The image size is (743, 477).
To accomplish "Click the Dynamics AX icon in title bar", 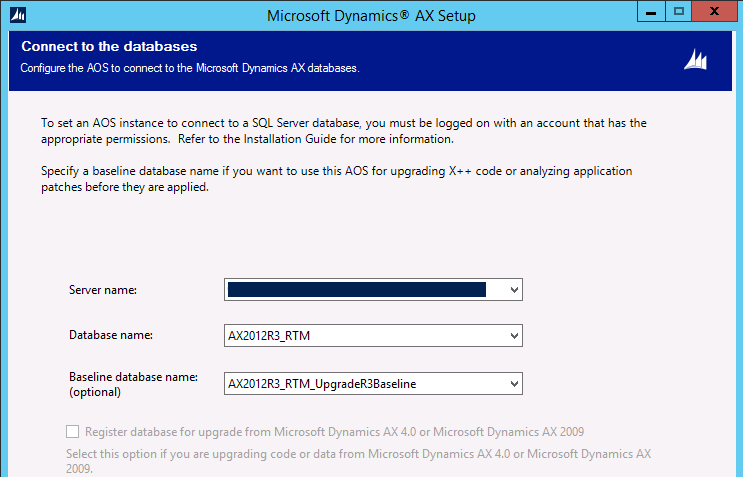I will (x=16, y=16).
